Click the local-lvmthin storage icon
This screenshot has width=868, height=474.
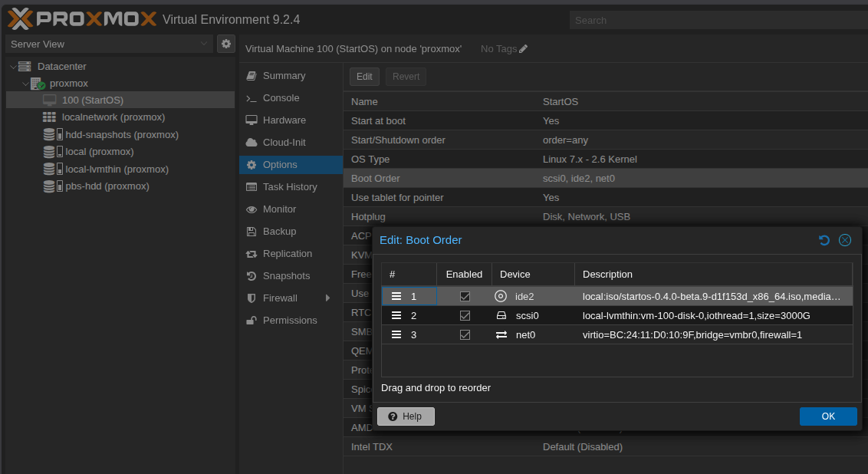pyautogui.click(x=53, y=169)
